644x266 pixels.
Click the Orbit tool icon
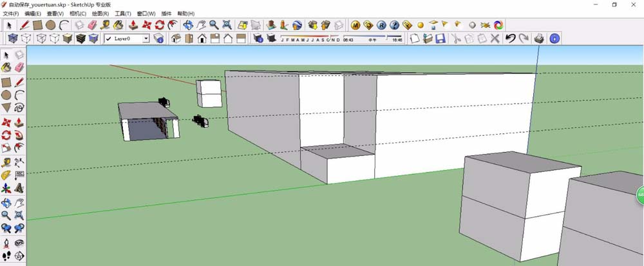coord(187,25)
